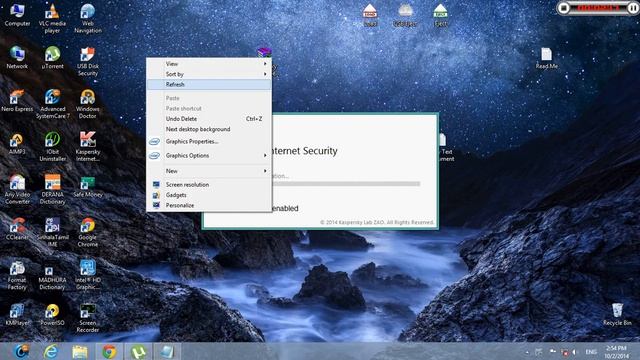Image resolution: width=640 pixels, height=360 pixels.
Task: Open Graphics Properties from context menu
Action: [209, 142]
